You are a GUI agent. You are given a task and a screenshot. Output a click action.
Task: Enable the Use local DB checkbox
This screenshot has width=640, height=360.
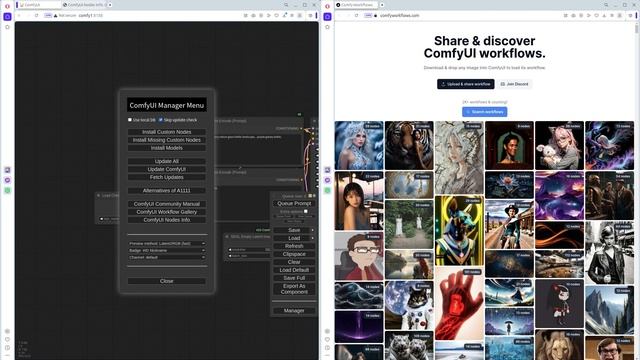[x=130, y=120]
